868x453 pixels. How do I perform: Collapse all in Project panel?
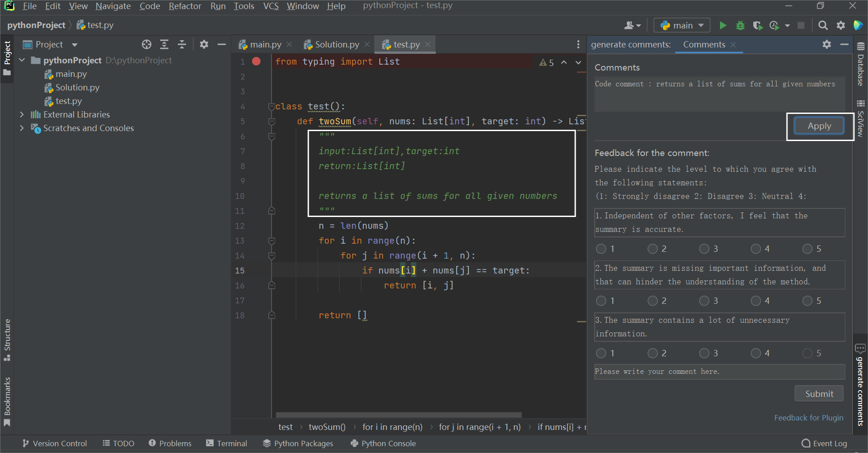coord(182,44)
